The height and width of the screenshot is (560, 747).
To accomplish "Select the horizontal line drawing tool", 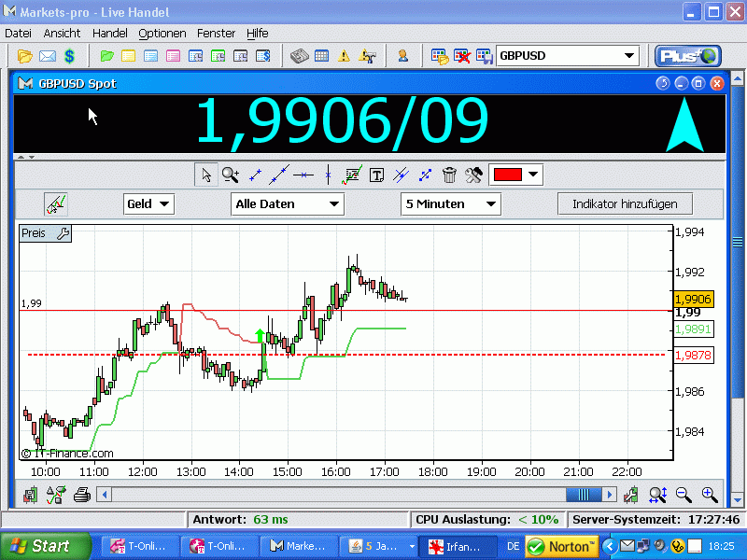I will pos(303,175).
